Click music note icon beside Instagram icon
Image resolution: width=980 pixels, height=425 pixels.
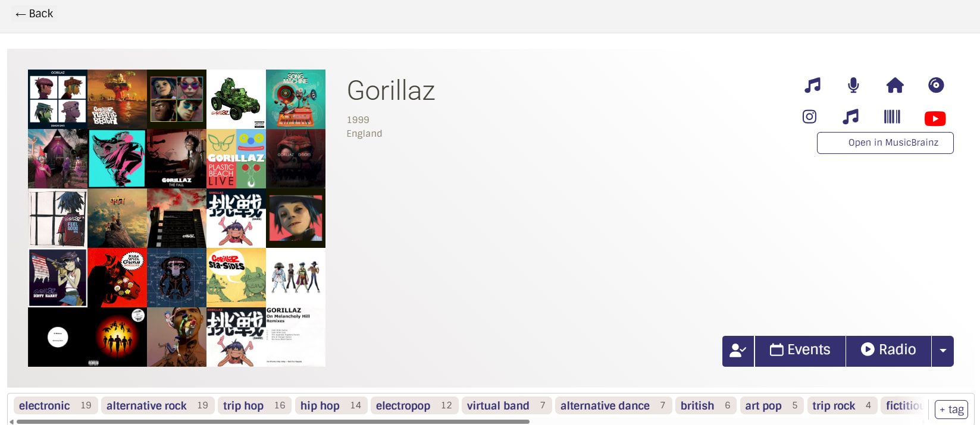[850, 117]
